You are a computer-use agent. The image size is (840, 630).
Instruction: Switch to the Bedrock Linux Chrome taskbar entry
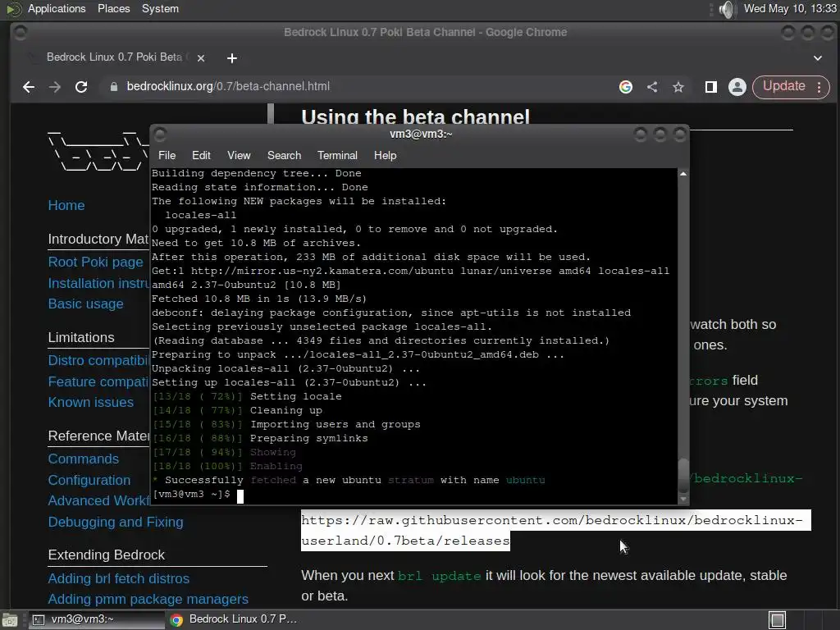(234, 619)
